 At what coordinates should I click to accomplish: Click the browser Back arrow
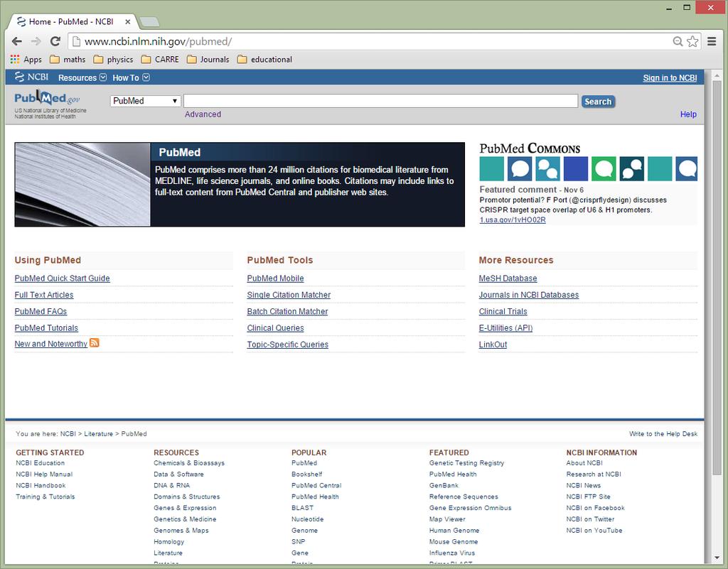[17, 41]
